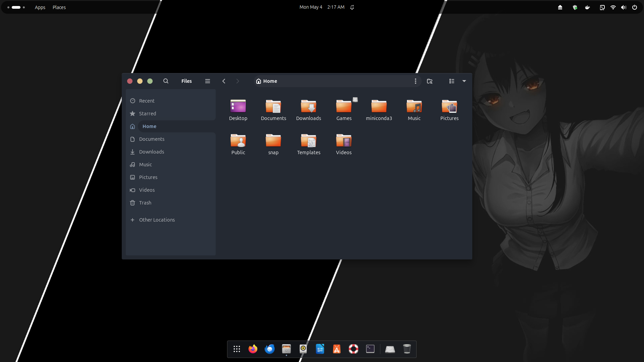Open Pictures in the sidebar
The height and width of the screenshot is (362, 644).
pos(171,177)
